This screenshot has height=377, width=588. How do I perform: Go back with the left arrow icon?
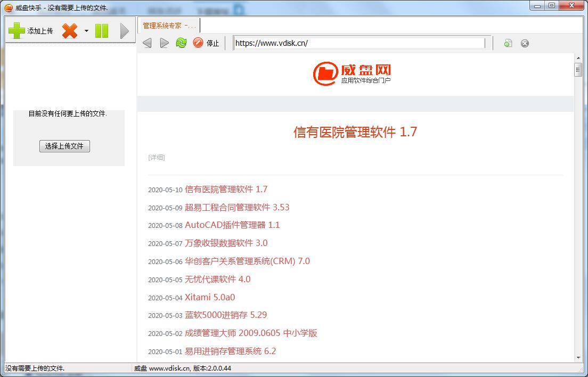click(147, 43)
